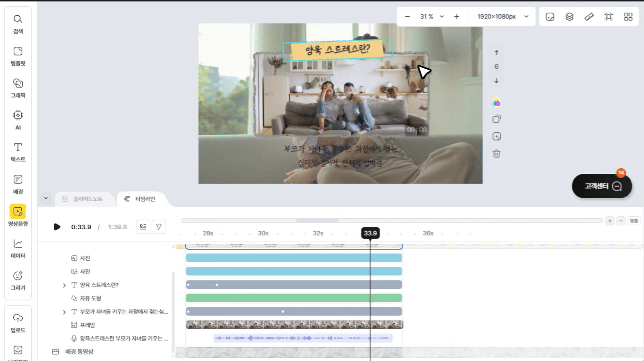Click the ruler icon in top toolbar
Screen dimensions: 644x361
(x=589, y=16)
